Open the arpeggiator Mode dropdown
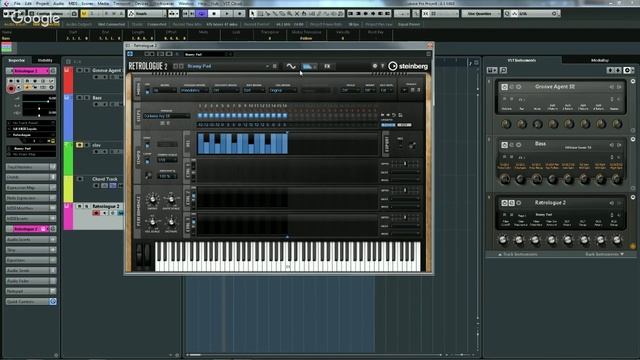 pos(164,90)
